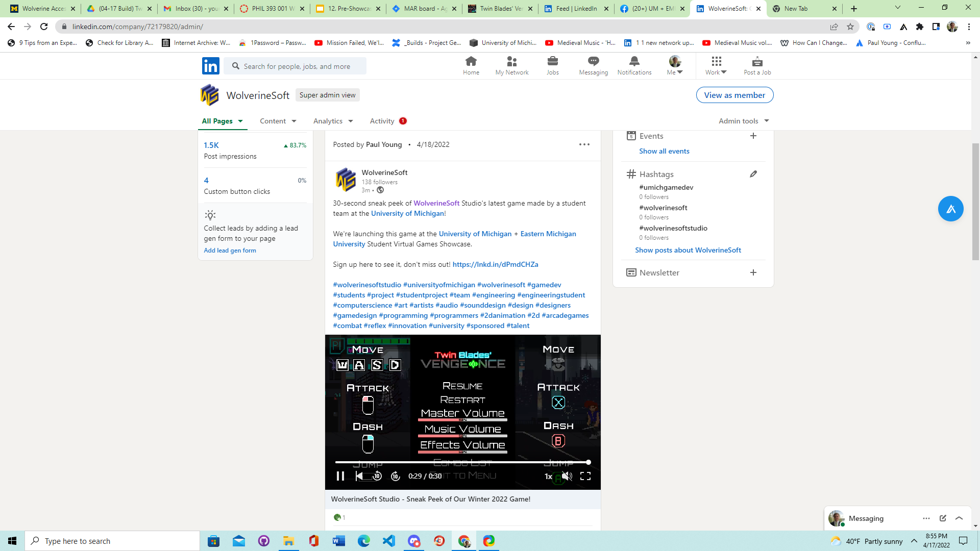Screen dimensions: 980x551
Task: Compose new message from Messaging bar
Action: coord(942,518)
